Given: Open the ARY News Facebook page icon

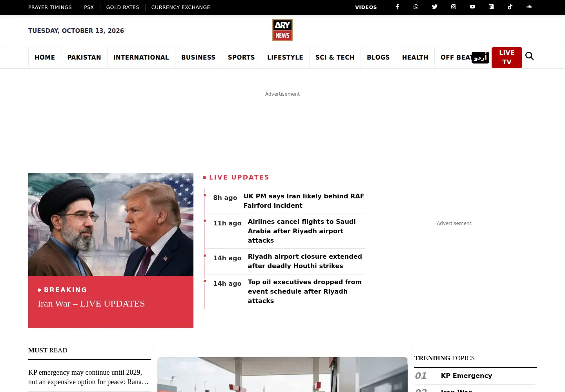Looking at the screenshot, I should pyautogui.click(x=397, y=7).
